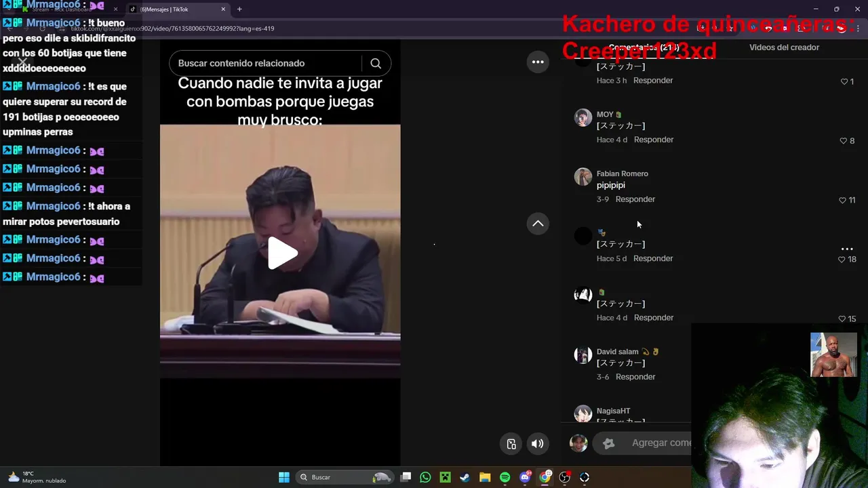Click the username 'NagisaHT'

(x=613, y=411)
